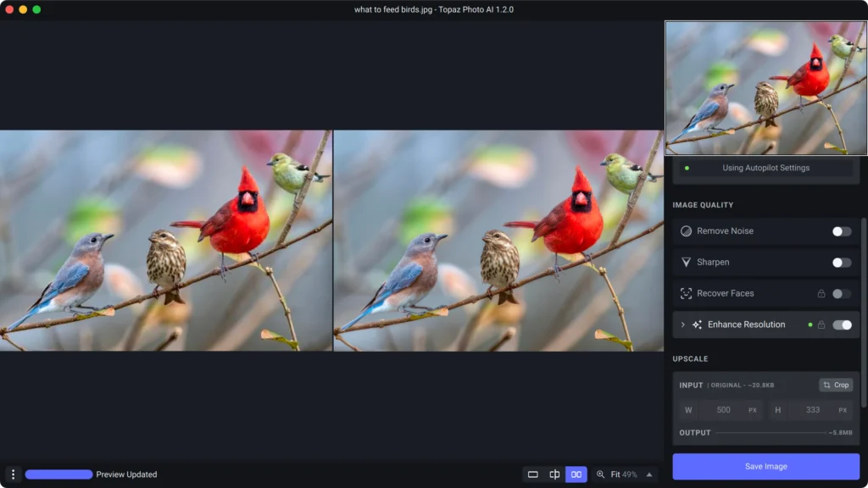Click the Using Autopilot Settings bar
This screenshot has width=868, height=488.
coord(765,168)
